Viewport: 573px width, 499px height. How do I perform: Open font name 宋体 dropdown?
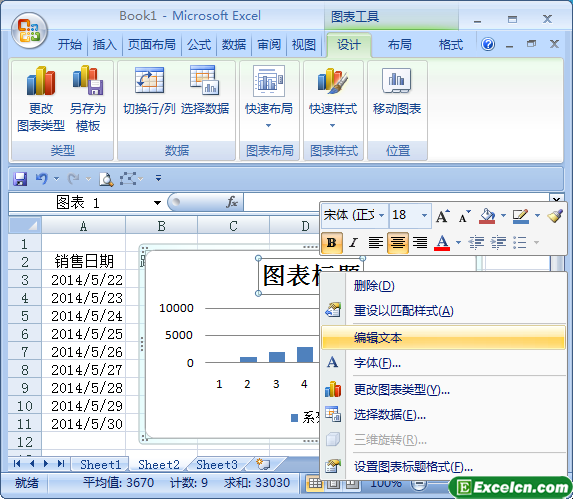[382, 215]
